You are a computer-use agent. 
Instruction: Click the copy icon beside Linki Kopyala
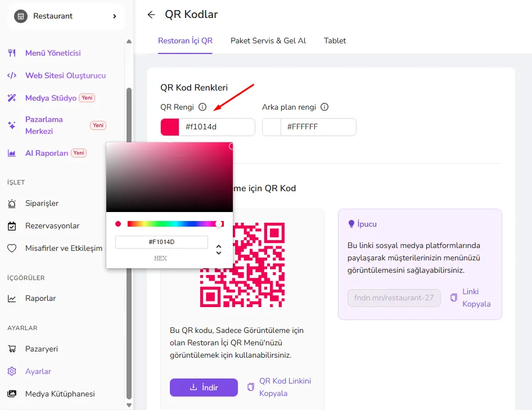pyautogui.click(x=454, y=298)
